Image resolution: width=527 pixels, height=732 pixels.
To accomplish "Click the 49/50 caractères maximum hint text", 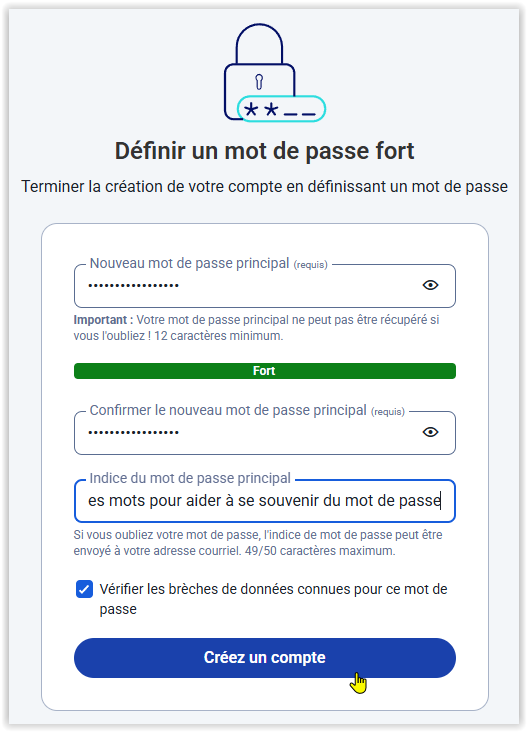I will 320,551.
